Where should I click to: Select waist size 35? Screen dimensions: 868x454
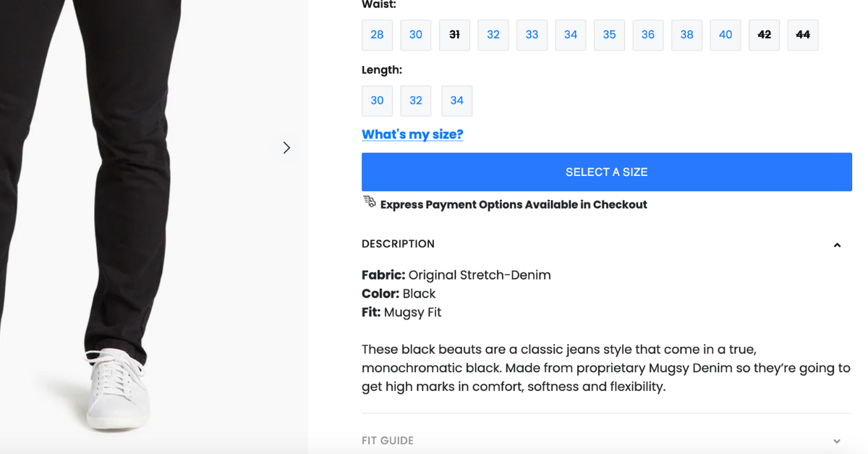tap(609, 34)
